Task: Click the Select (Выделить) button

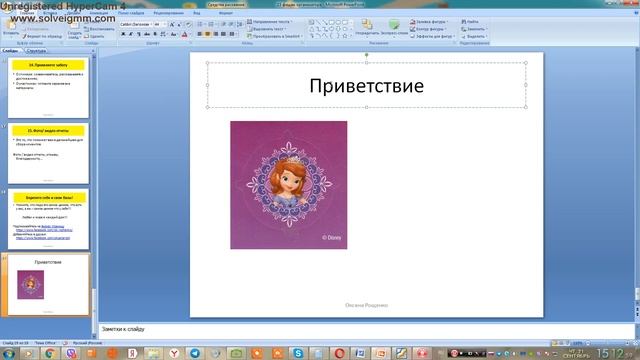Action: (x=474, y=36)
